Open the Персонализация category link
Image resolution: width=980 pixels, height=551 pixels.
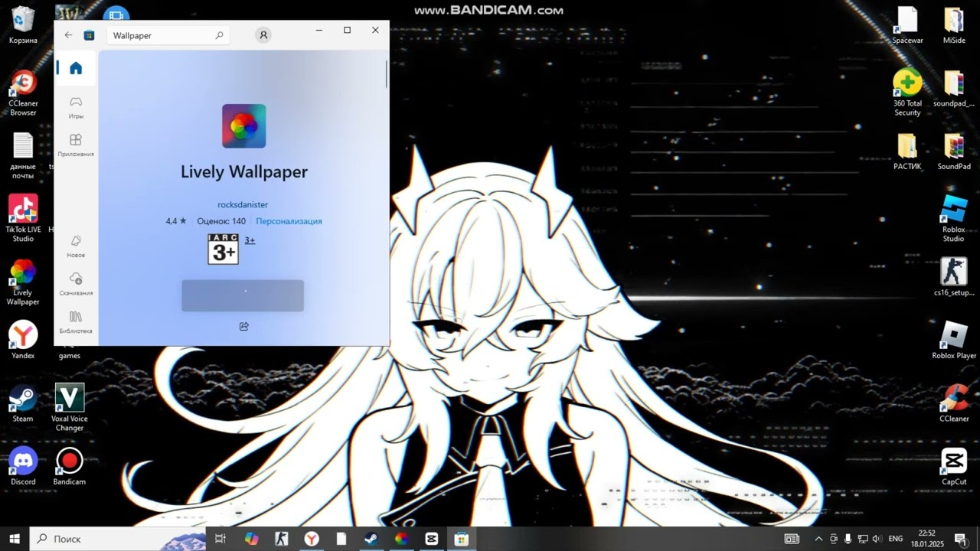[289, 221]
